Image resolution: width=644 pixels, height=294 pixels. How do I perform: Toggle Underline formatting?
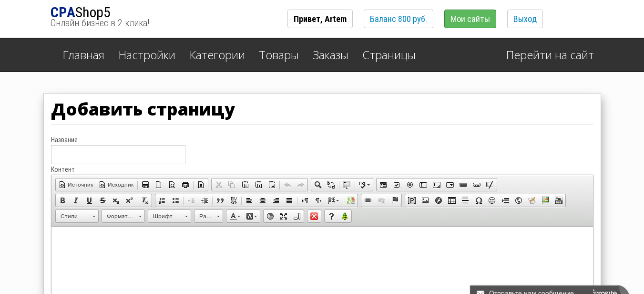tap(89, 200)
